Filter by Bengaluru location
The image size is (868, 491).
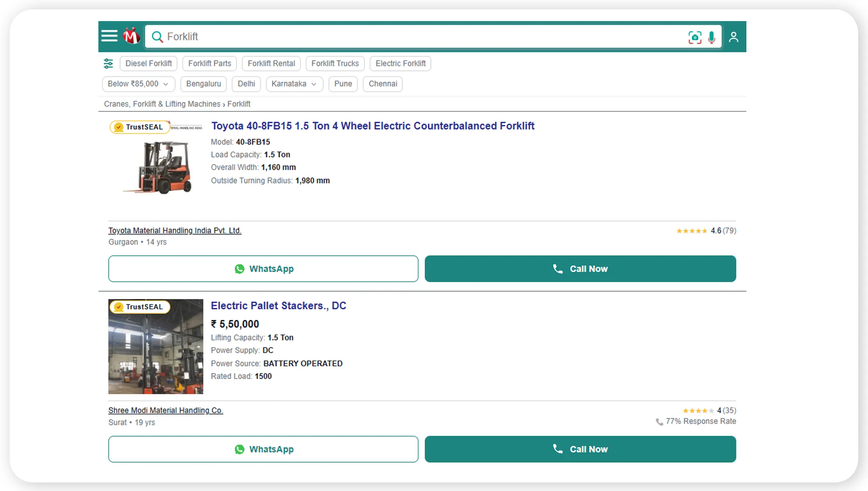pos(203,84)
